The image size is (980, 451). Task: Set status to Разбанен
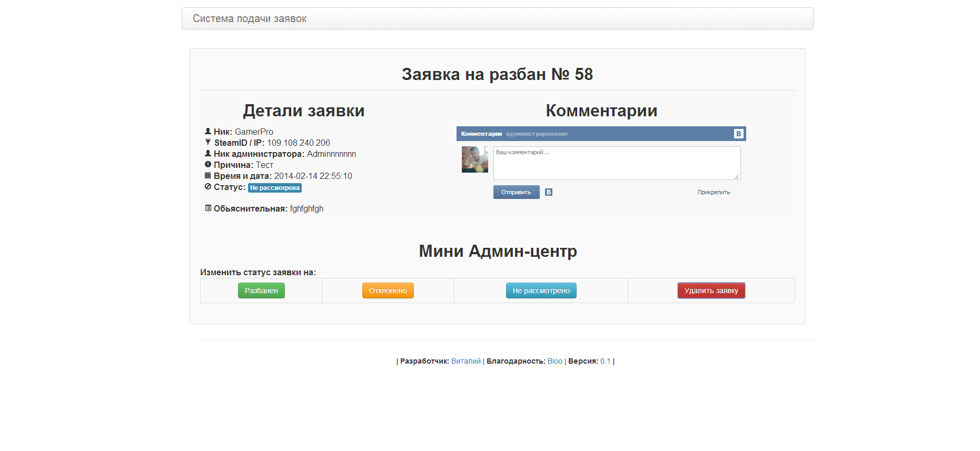261,290
